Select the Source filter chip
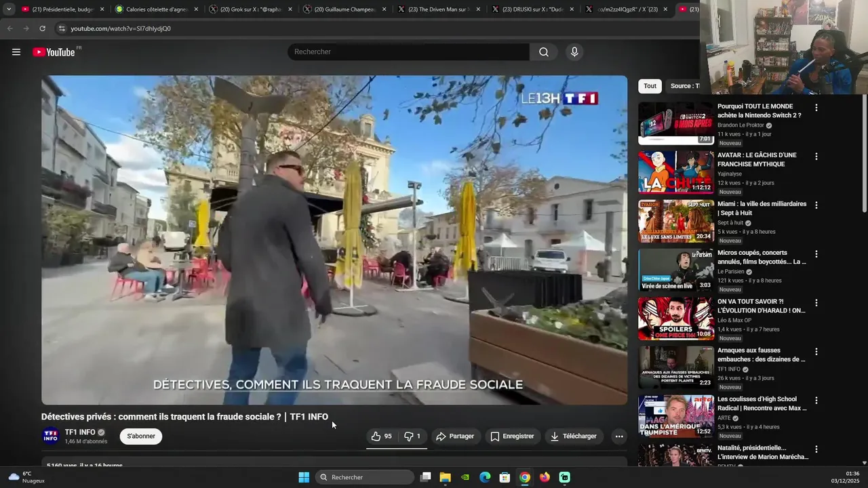868x488 pixels. coord(684,86)
